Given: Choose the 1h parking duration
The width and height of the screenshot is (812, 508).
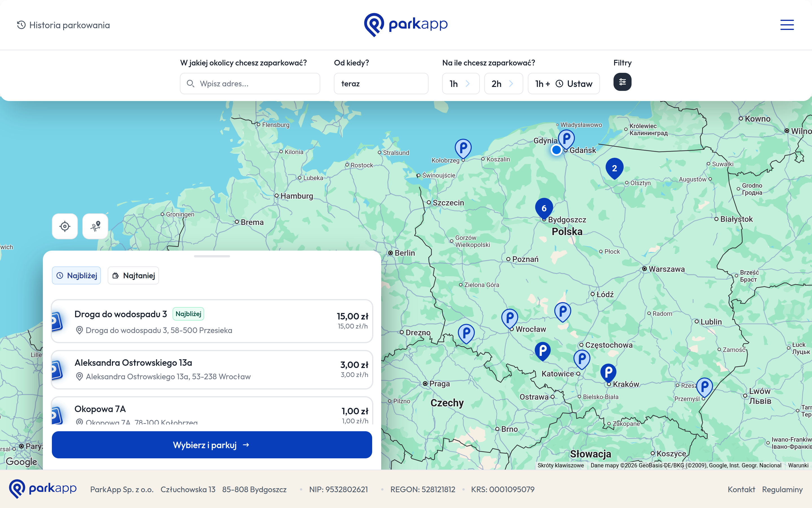Looking at the screenshot, I should [461, 84].
